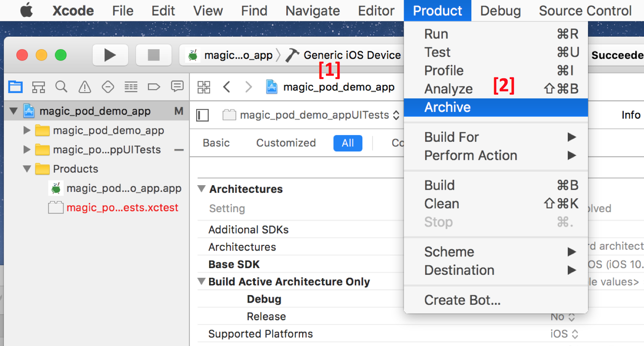Screen dimensions: 644x346
Task: Collapse the Products folder
Action: tap(27, 169)
